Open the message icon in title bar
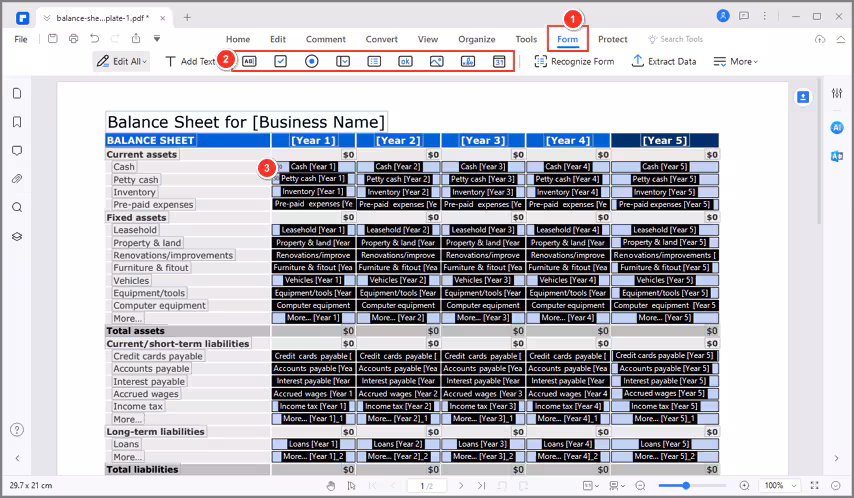The width and height of the screenshot is (854, 498). [744, 16]
